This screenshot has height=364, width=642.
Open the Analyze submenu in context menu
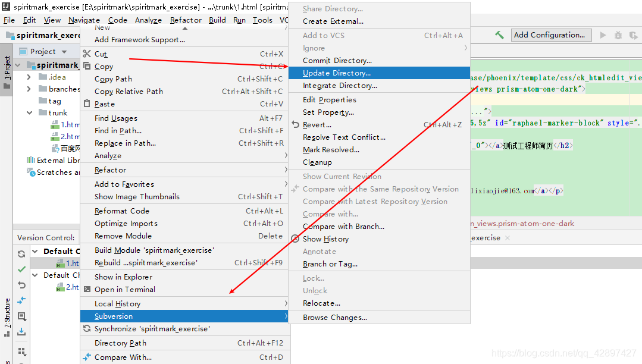point(185,156)
